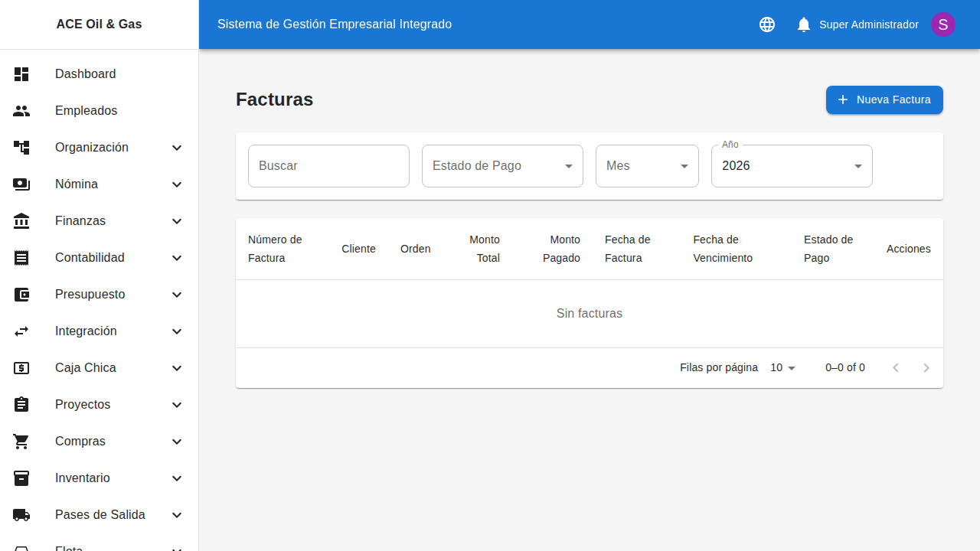This screenshot has height=551, width=980.
Task: Open the Caja Chica menu item
Action: point(86,368)
